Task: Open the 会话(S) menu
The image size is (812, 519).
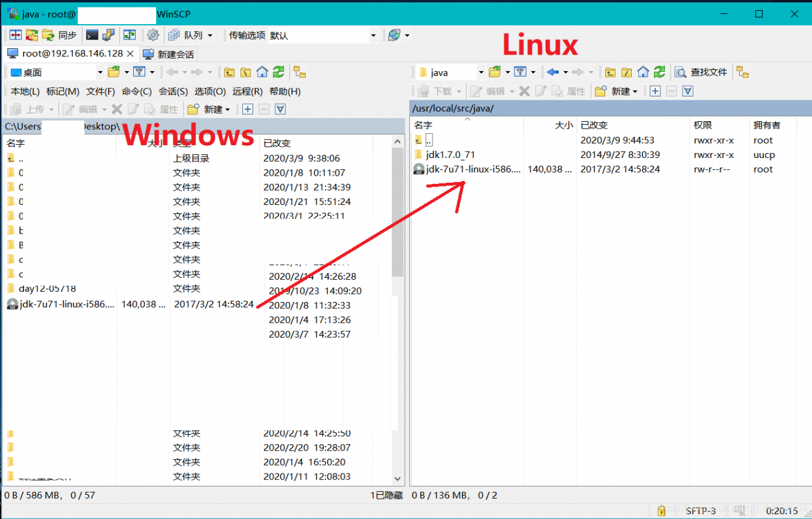Action: (x=173, y=91)
